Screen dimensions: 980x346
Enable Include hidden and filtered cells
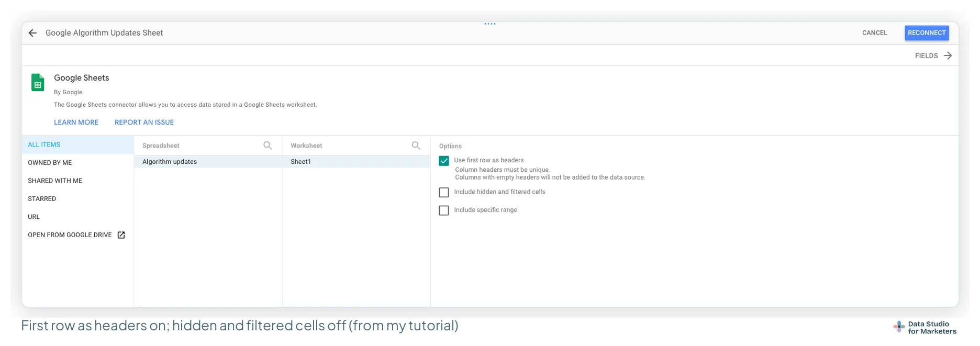coord(444,193)
